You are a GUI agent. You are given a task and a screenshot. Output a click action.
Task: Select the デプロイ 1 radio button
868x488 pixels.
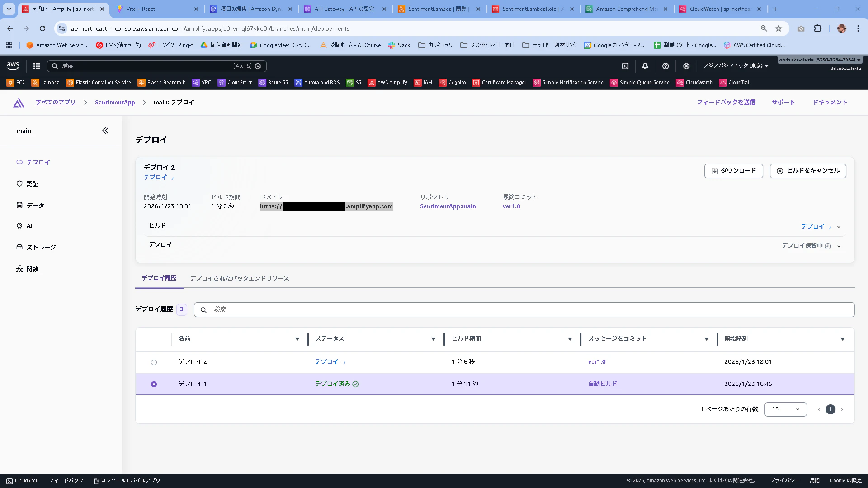[x=154, y=384]
